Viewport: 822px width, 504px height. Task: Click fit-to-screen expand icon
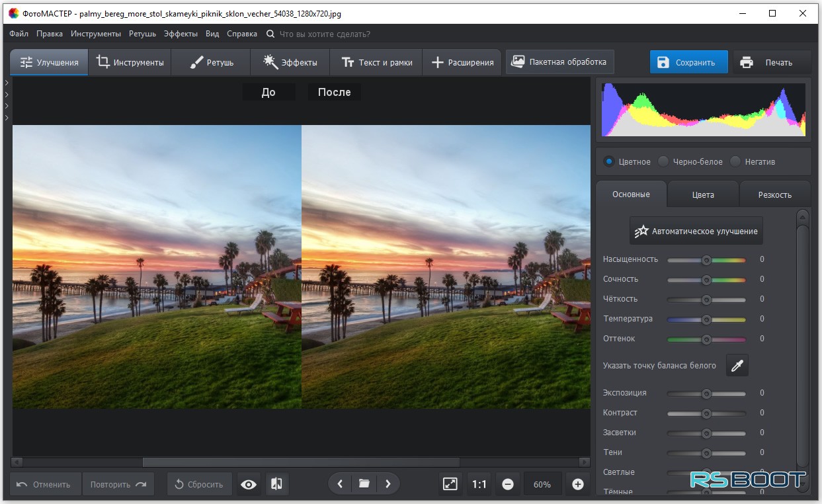[450, 484]
